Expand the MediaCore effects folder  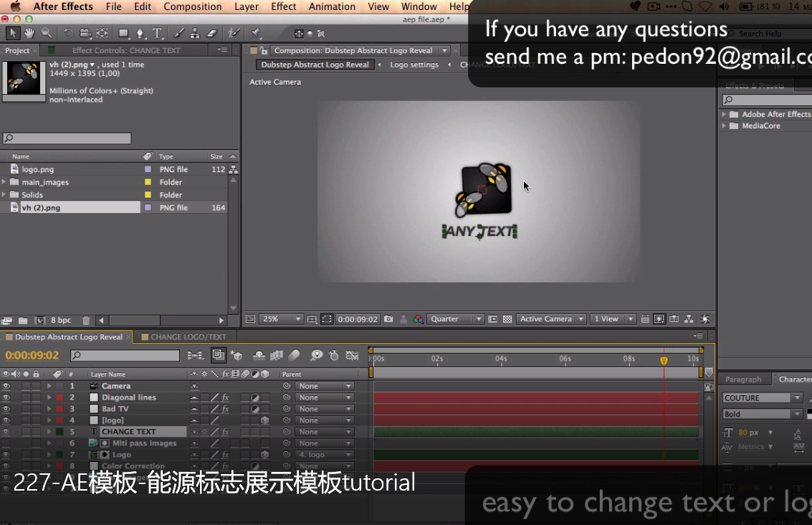(x=724, y=126)
